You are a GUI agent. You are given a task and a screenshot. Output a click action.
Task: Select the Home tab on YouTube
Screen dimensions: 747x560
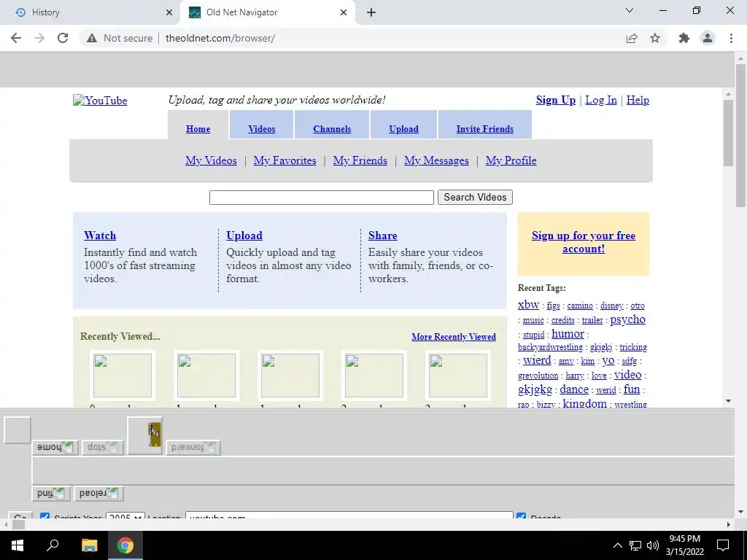point(198,129)
